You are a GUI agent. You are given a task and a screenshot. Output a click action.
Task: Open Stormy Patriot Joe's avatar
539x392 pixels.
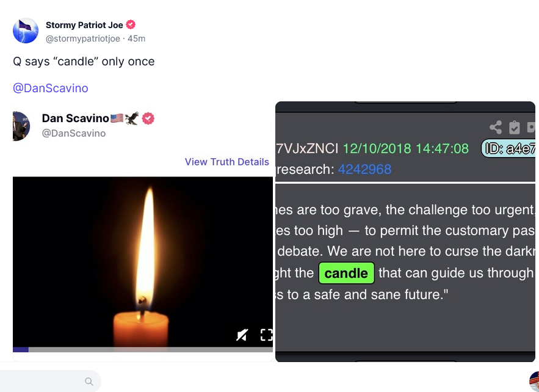click(26, 31)
